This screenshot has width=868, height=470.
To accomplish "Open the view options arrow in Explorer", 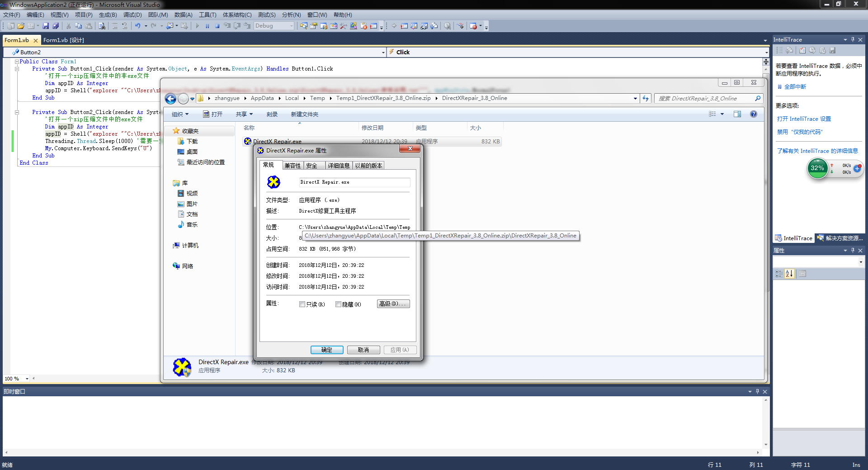I will coord(722,114).
